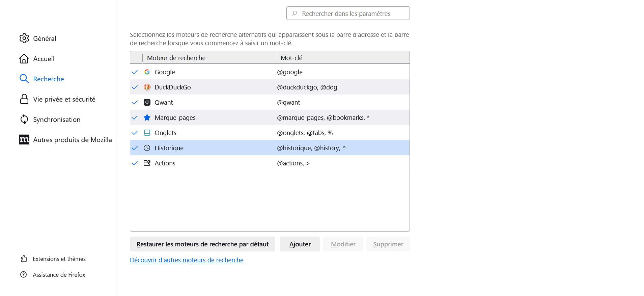Open Découvrir d'autres moteurs de recherche link
Image resolution: width=644 pixels, height=296 pixels.
187,260
